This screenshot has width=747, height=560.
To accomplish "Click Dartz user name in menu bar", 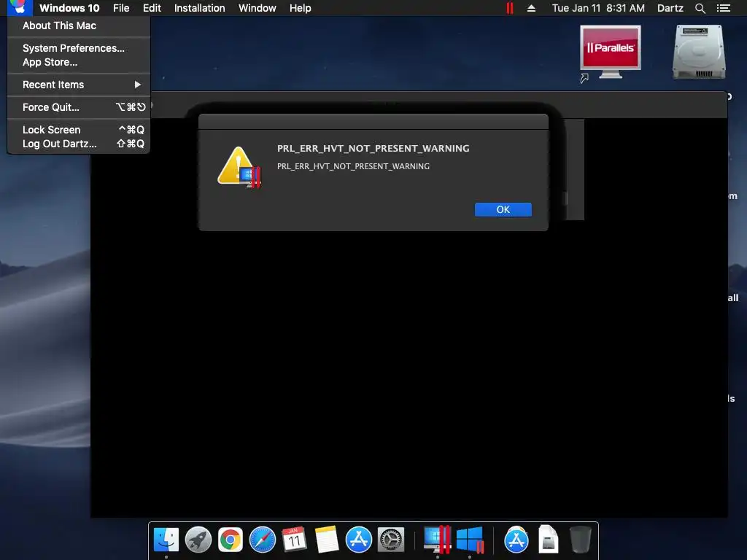I will pyautogui.click(x=670, y=8).
